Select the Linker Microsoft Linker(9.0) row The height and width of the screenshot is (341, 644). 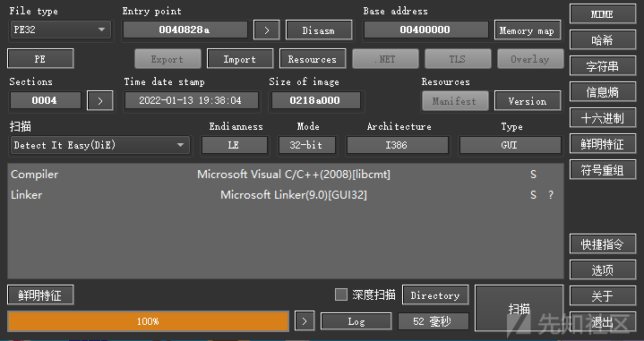click(286, 195)
